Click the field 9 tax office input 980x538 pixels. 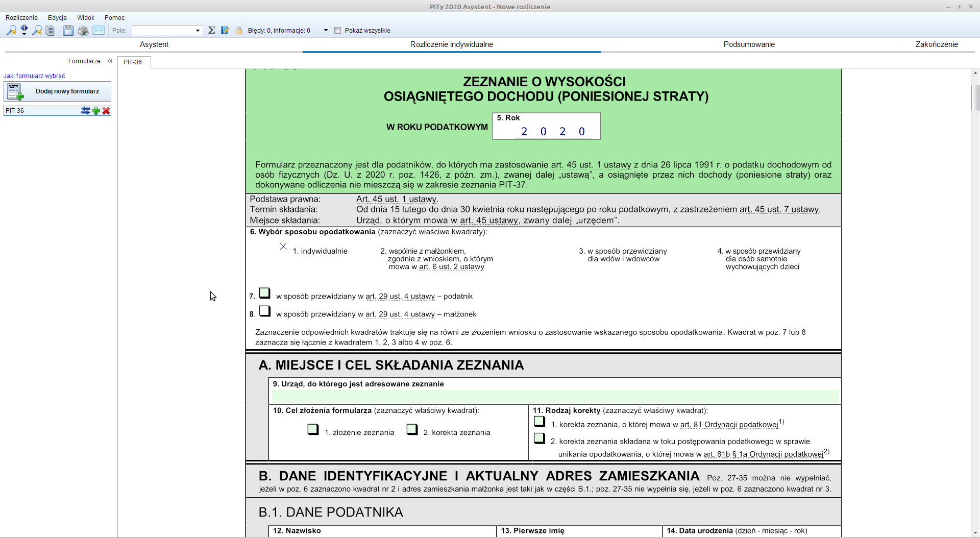pyautogui.click(x=555, y=396)
